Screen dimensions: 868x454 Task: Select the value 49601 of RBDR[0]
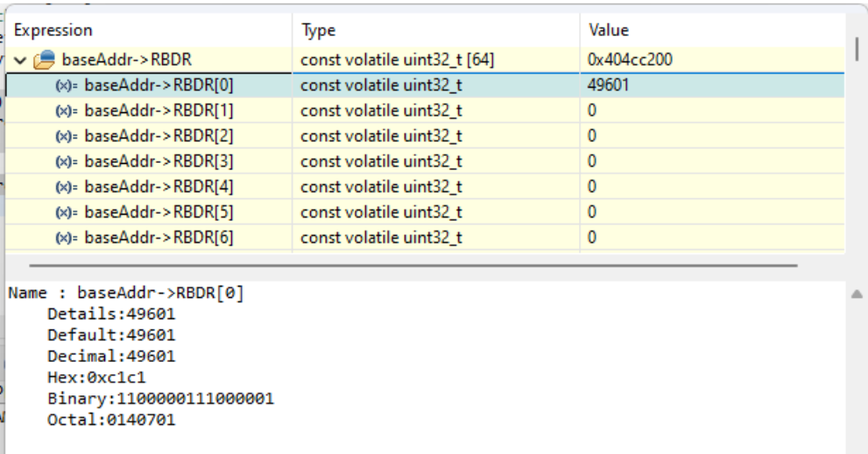click(x=606, y=86)
